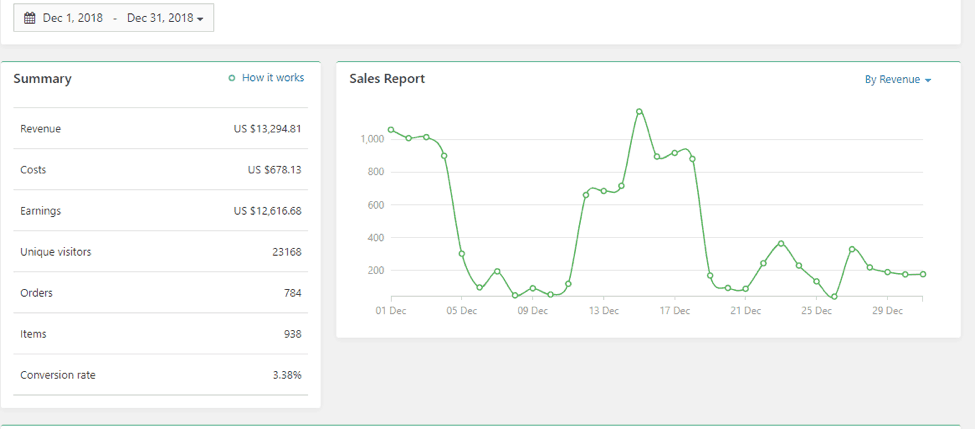
Task: Click the Items row label
Action: coord(33,334)
